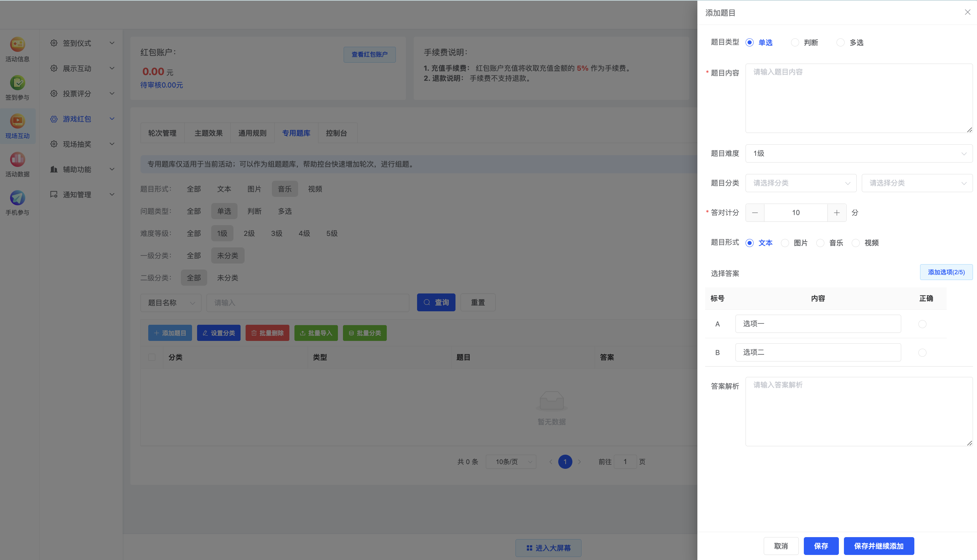977x560 pixels.
Task: Click 添加题目 with the plus icon
Action: tap(170, 333)
